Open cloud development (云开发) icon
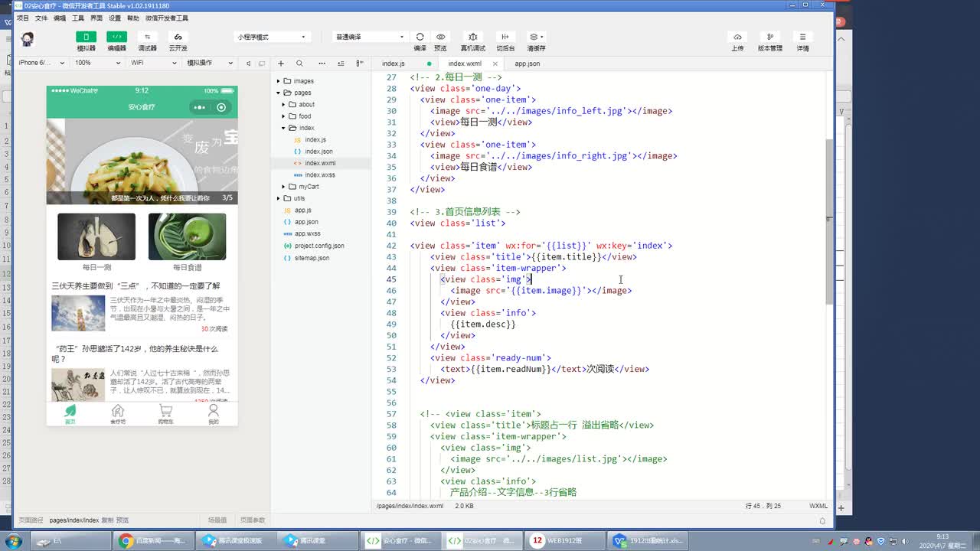Image resolution: width=980 pixels, height=551 pixels. point(178,37)
